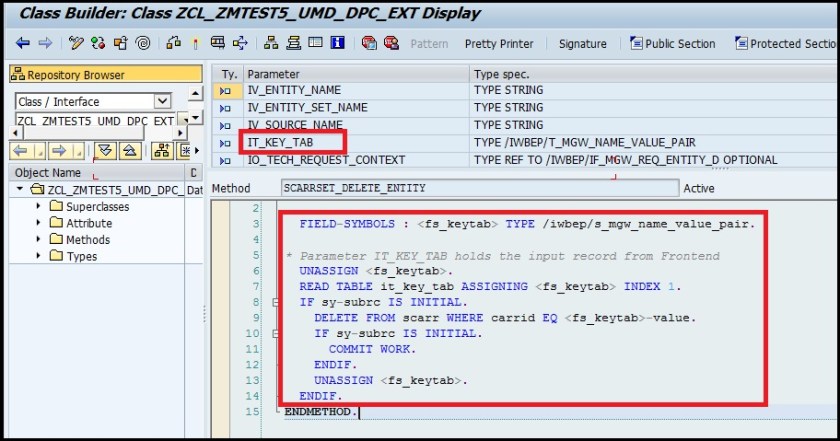Image resolution: width=840 pixels, height=441 pixels.
Task: Show more browser toolbar buttons arrow
Action: click(x=197, y=151)
